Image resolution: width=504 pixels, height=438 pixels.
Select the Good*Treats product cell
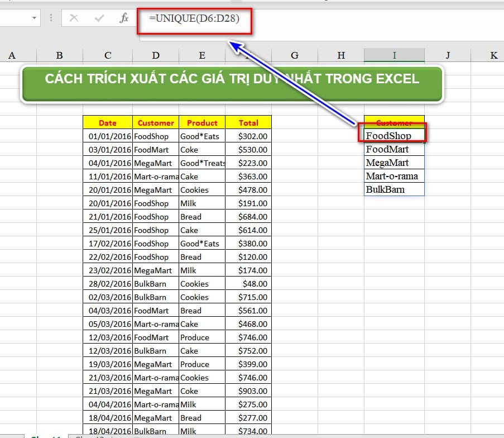(x=202, y=163)
